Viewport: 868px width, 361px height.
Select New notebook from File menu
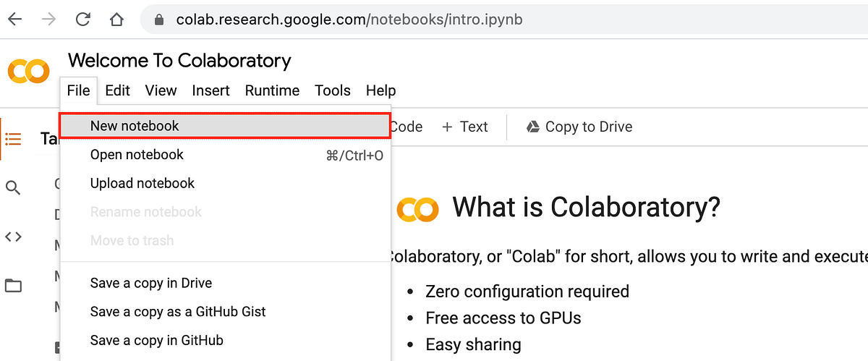click(x=135, y=126)
